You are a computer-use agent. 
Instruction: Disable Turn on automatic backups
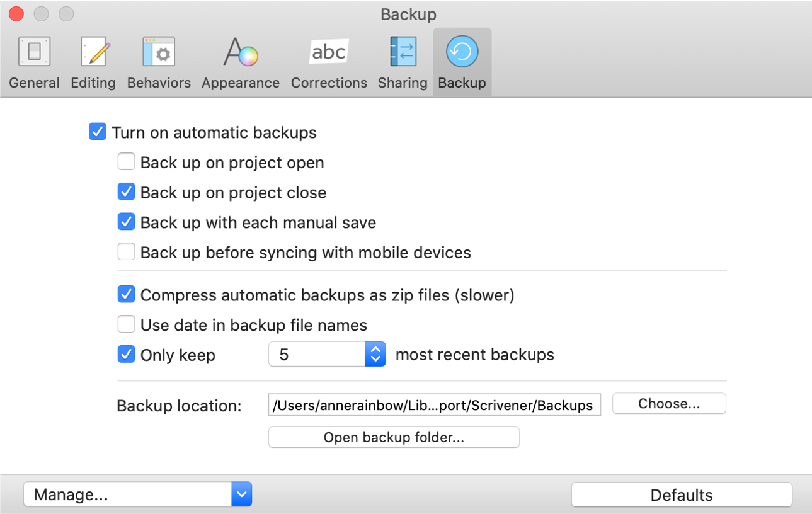click(x=98, y=132)
